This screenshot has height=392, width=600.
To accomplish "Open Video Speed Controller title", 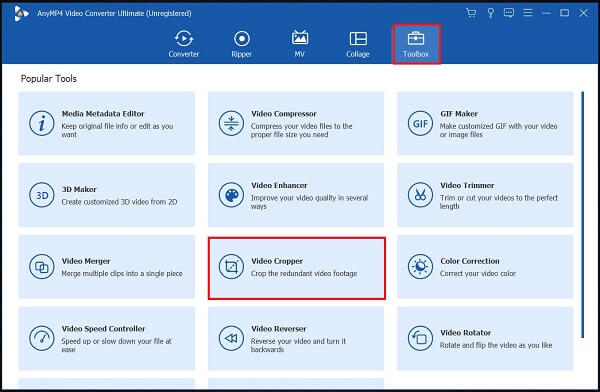I will coord(103,328).
